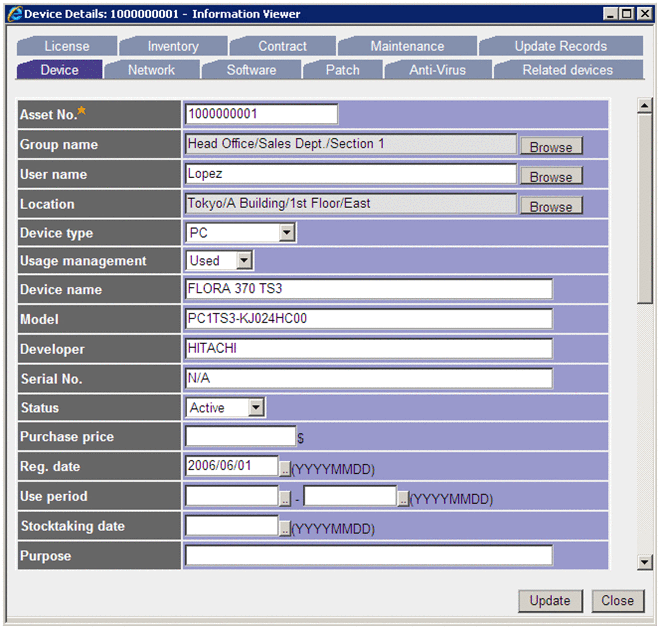Browse for the Group name
The height and width of the screenshot is (629, 660).
click(550, 147)
